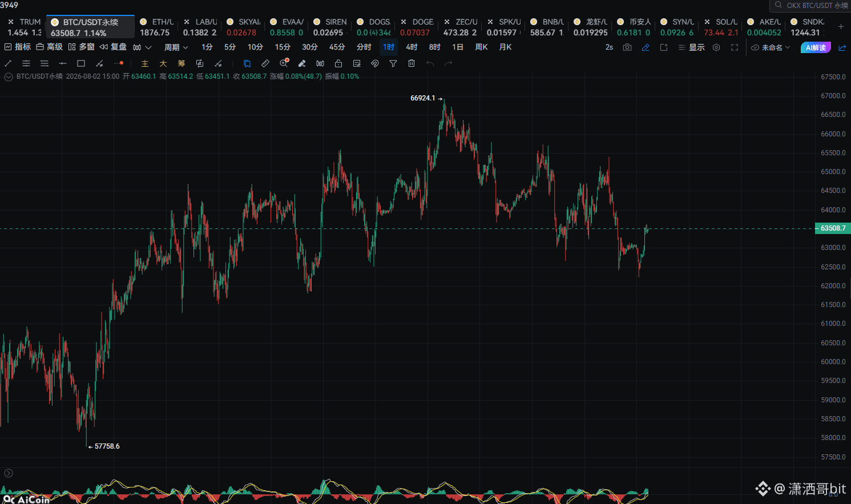Viewport: 851px width, 504px height.
Task: Click the blue bookmark drawing icon
Action: (247, 63)
